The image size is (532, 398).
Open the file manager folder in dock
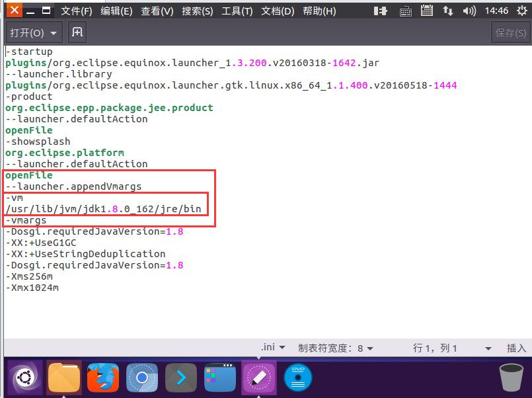64,378
